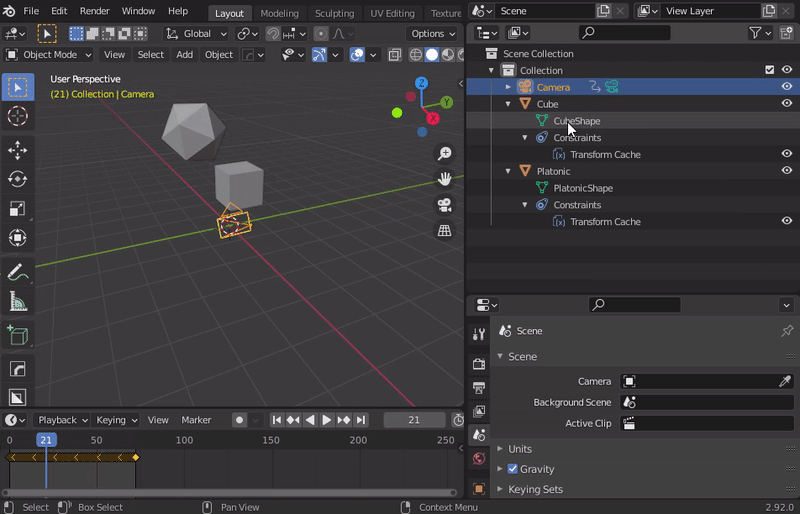Switch to the Sculpting workspace tab

(334, 13)
